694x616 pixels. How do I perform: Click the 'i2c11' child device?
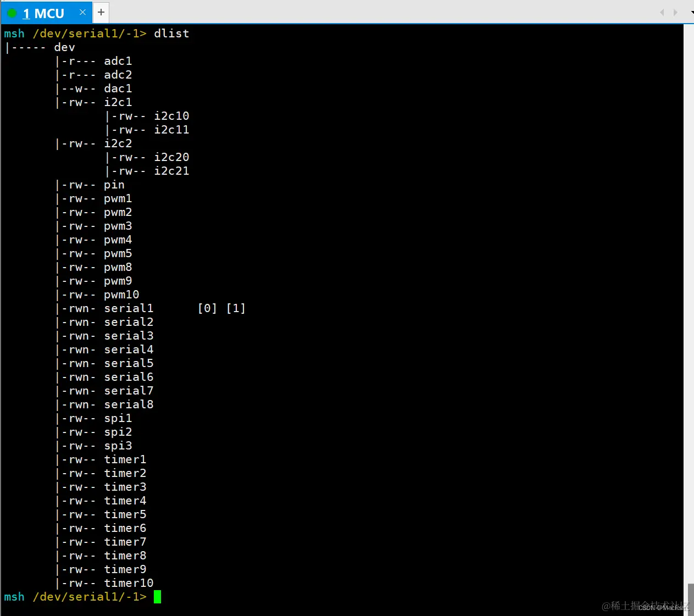147,130
